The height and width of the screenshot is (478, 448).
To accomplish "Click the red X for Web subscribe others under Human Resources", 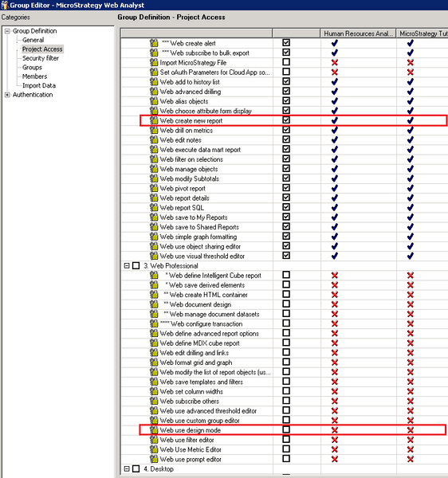I will [x=335, y=401].
